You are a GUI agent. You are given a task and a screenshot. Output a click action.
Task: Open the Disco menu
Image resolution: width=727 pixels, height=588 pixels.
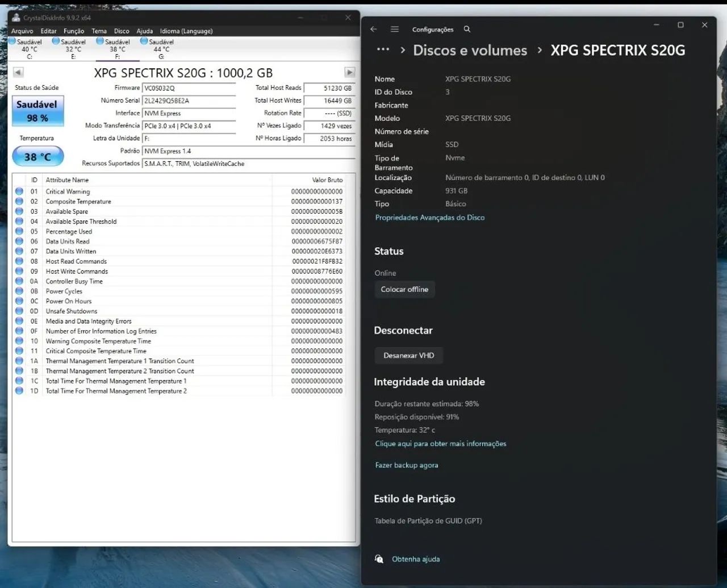click(x=122, y=31)
